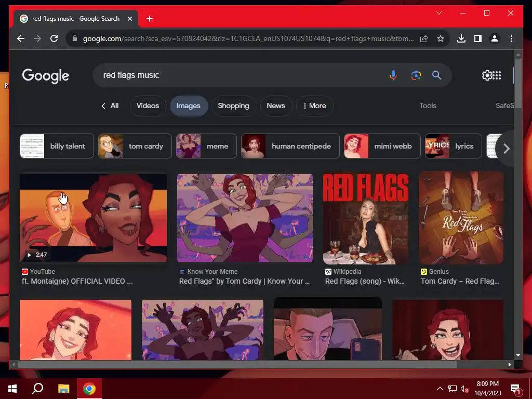
Task: Open the network status tray icon
Action: (x=453, y=389)
